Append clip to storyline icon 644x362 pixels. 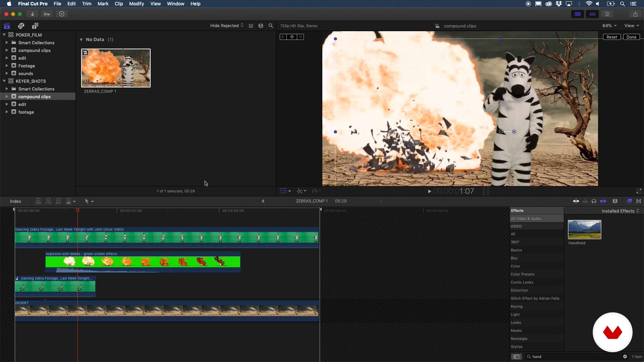(58, 201)
